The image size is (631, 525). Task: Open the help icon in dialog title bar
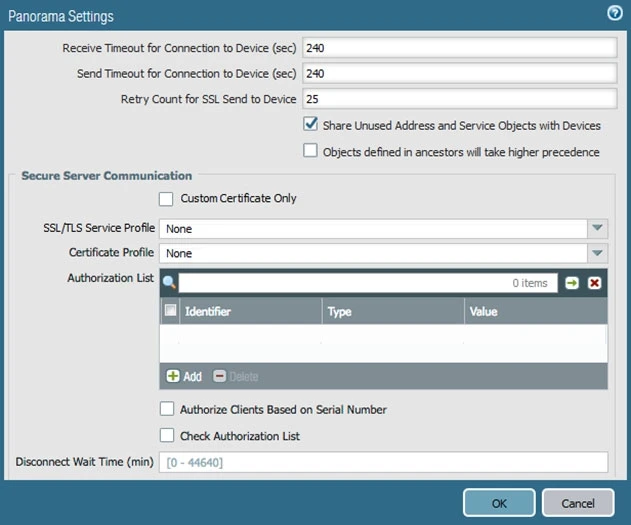(615, 14)
